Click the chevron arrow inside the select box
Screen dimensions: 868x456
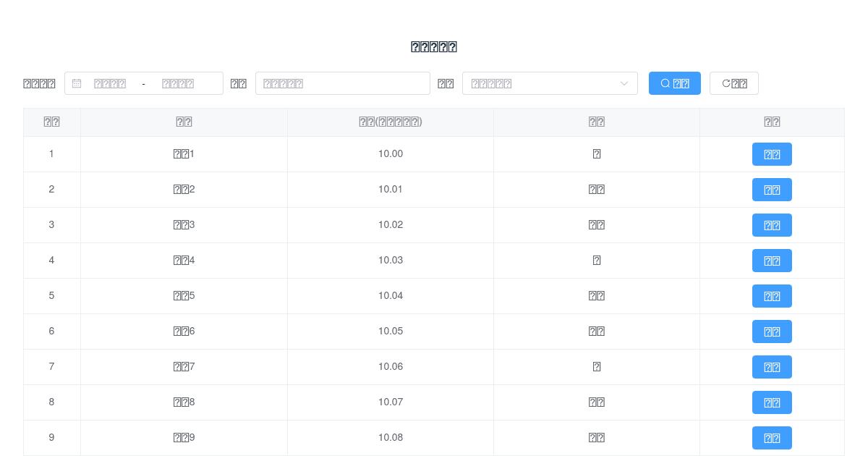pyautogui.click(x=624, y=83)
